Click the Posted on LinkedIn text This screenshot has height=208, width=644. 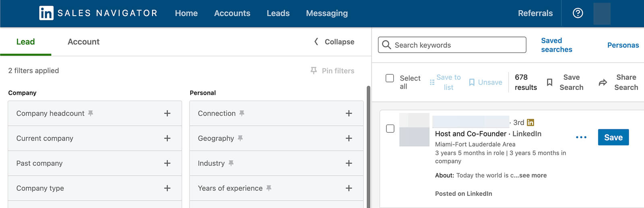click(464, 194)
